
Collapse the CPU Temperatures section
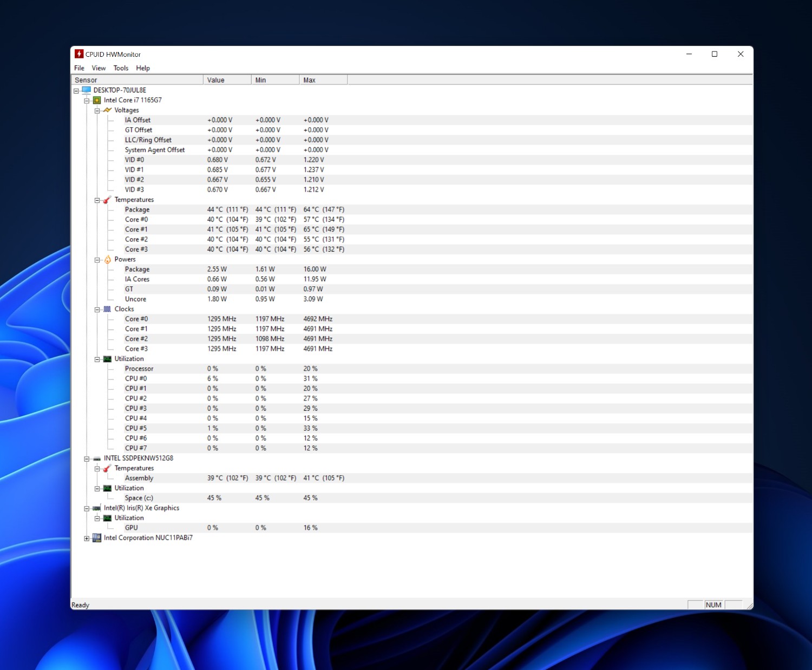97,200
